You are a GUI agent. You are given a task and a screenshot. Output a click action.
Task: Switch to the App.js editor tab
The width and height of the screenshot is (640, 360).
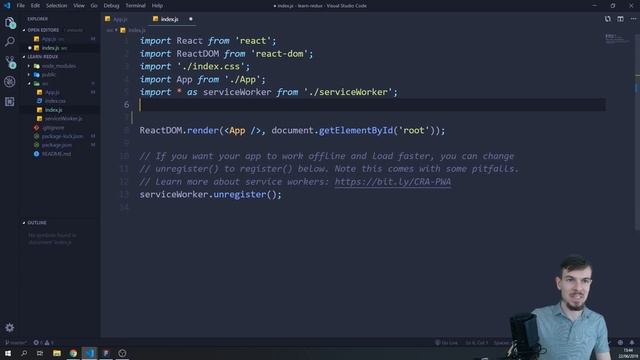(120, 19)
